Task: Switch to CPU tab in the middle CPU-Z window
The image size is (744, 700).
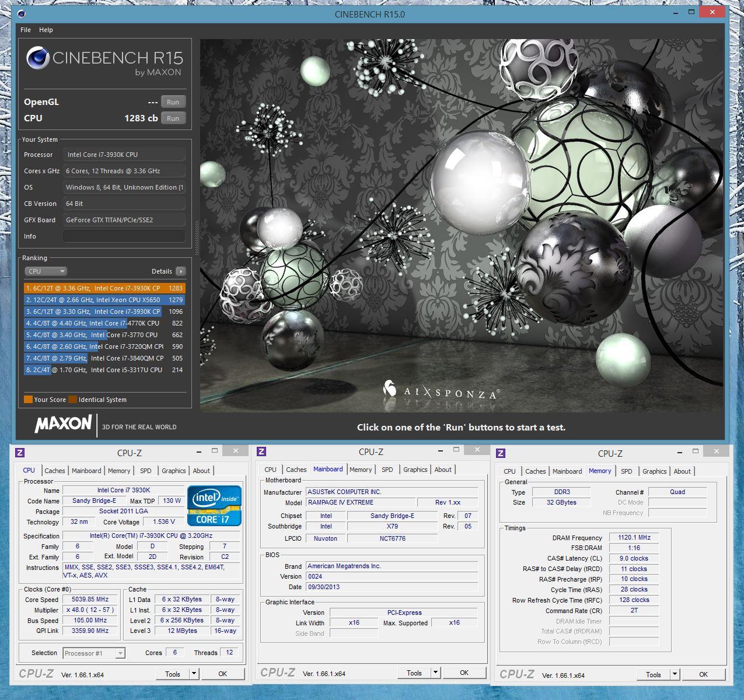Action: point(270,470)
